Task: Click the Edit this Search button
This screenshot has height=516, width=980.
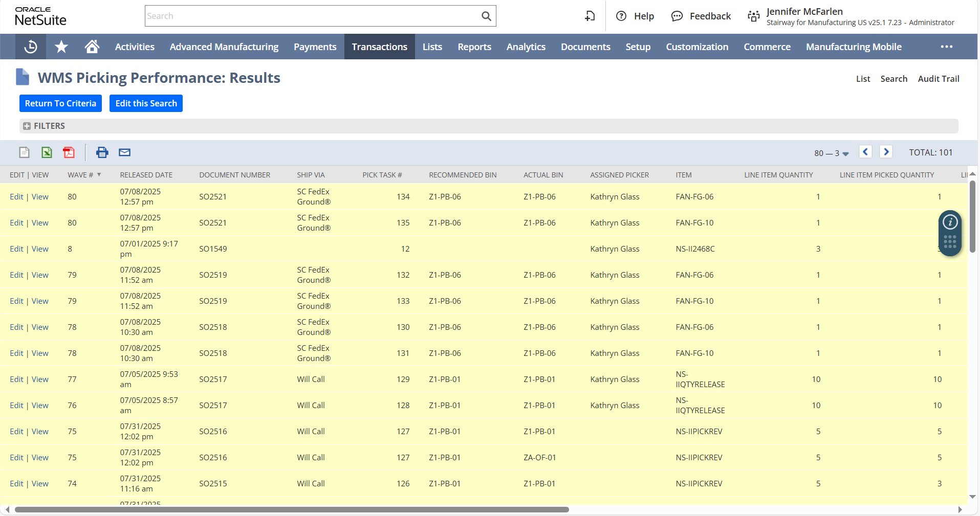Action: [x=146, y=103]
